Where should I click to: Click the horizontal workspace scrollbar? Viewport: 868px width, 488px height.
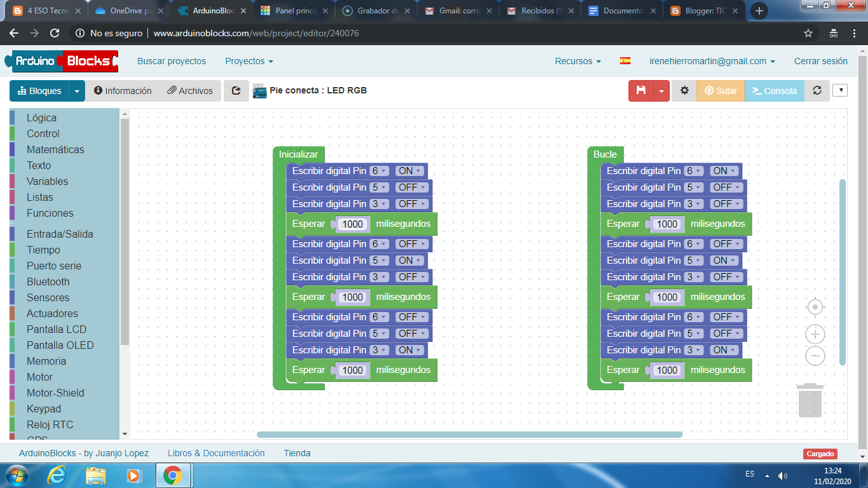point(470,435)
